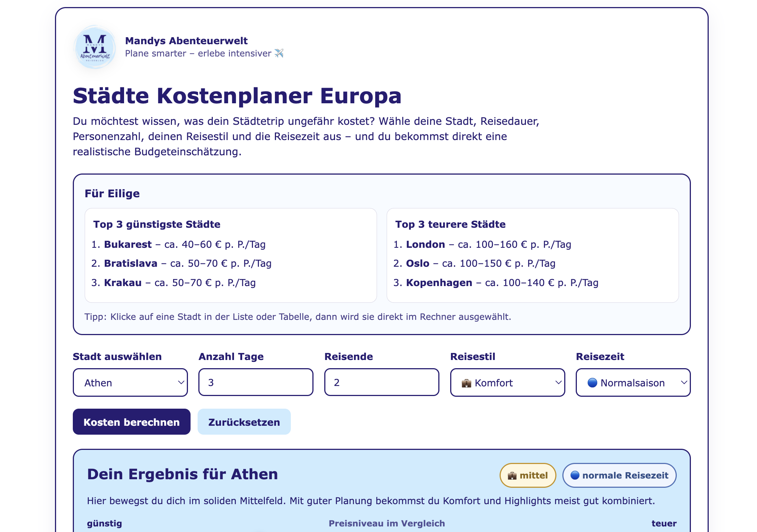Choose Kopenhagen from the expensive cities list
This screenshot has height=532, width=757.
click(439, 283)
